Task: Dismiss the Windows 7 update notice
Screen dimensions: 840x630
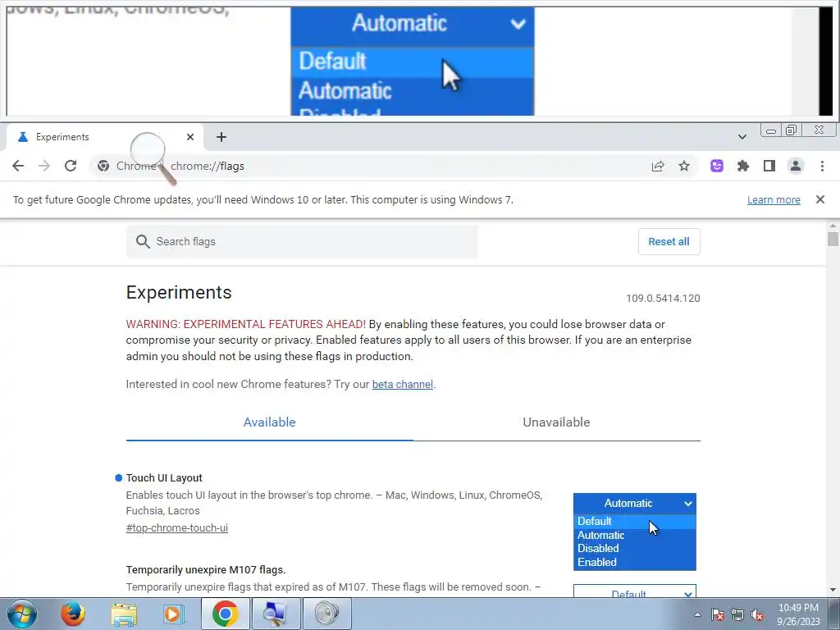Action: pyautogui.click(x=820, y=199)
